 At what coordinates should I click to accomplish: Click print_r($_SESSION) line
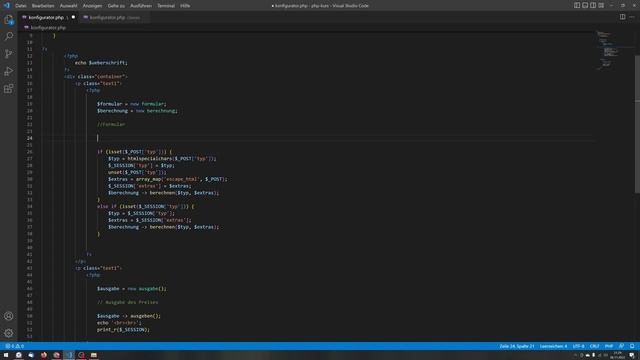coord(123,330)
